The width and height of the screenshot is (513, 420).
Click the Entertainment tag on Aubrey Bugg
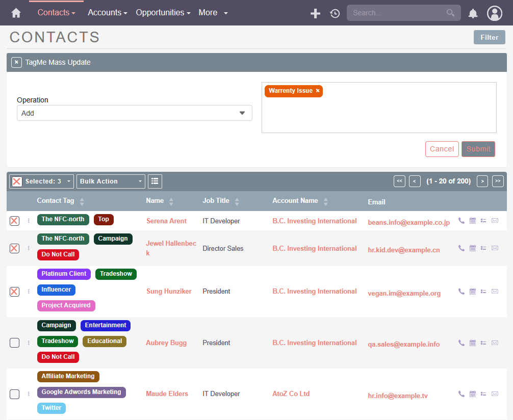click(106, 325)
